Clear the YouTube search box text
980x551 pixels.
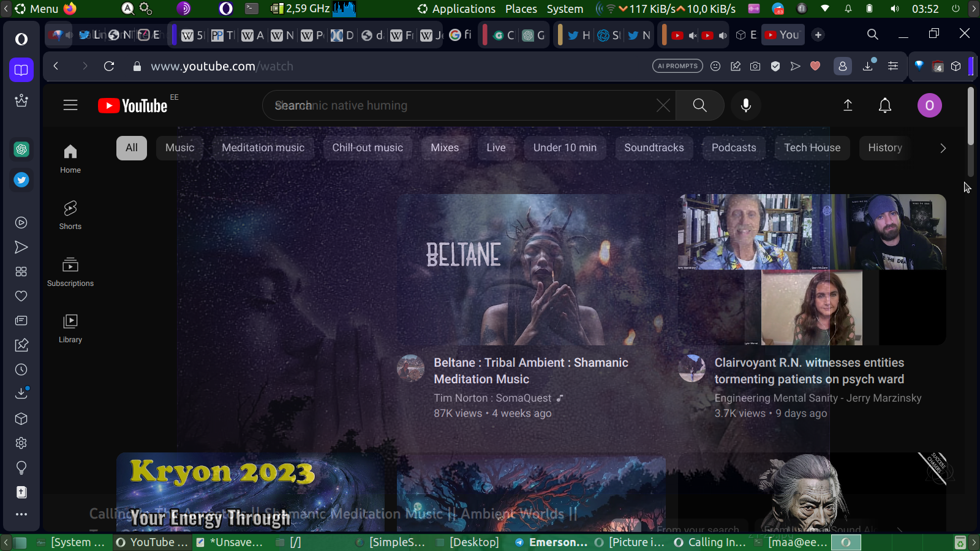663,105
